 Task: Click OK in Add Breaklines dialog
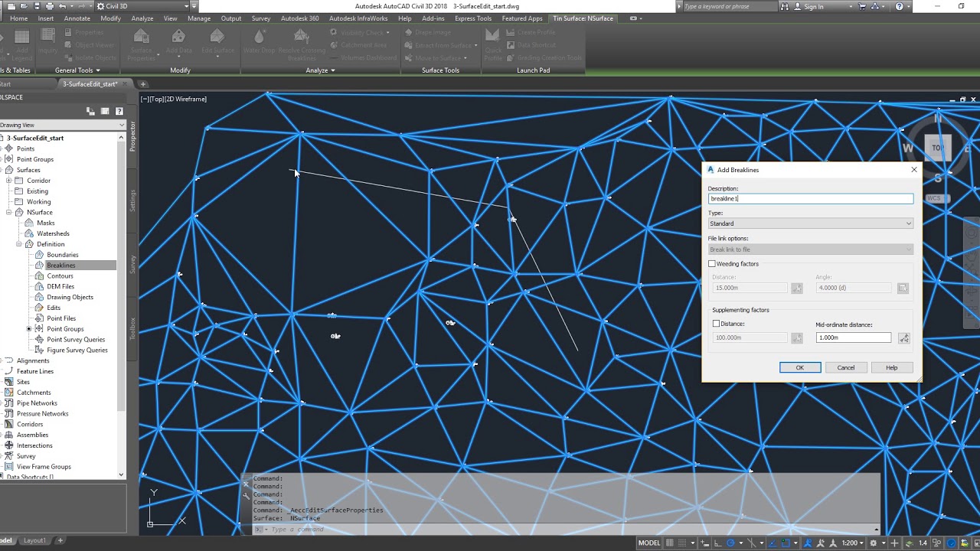coord(800,367)
